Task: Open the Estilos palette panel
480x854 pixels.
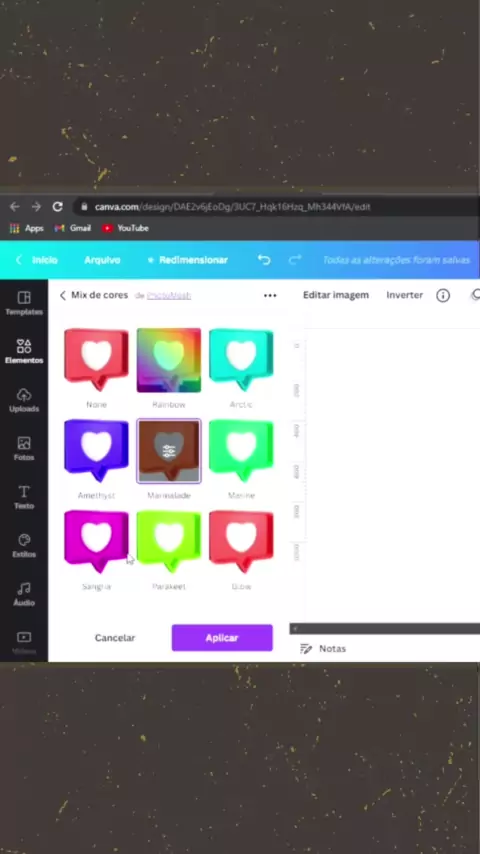Action: point(24,545)
